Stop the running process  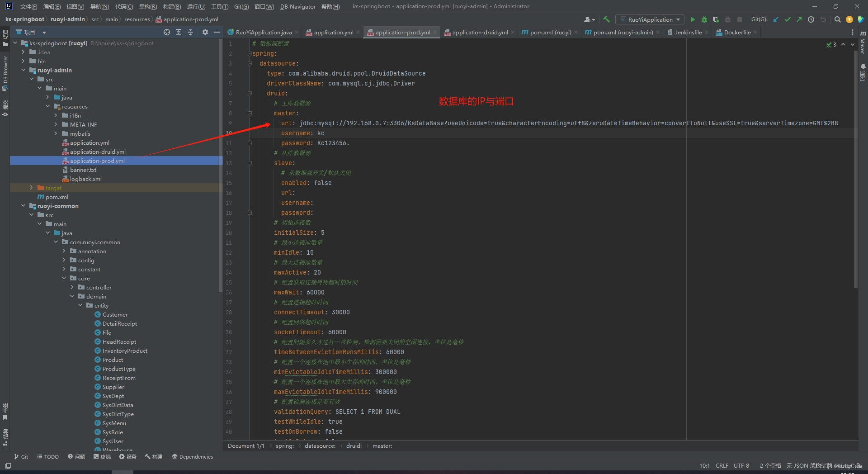tap(740, 19)
